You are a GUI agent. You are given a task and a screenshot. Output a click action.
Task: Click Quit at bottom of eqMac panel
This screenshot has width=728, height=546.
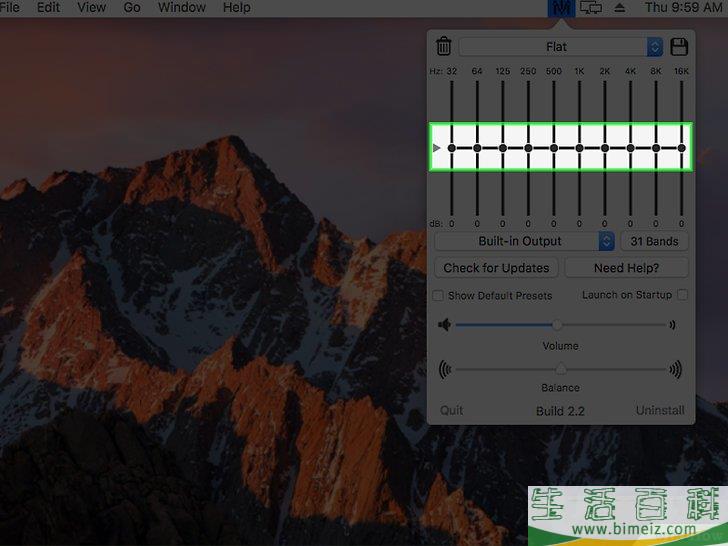click(x=452, y=411)
